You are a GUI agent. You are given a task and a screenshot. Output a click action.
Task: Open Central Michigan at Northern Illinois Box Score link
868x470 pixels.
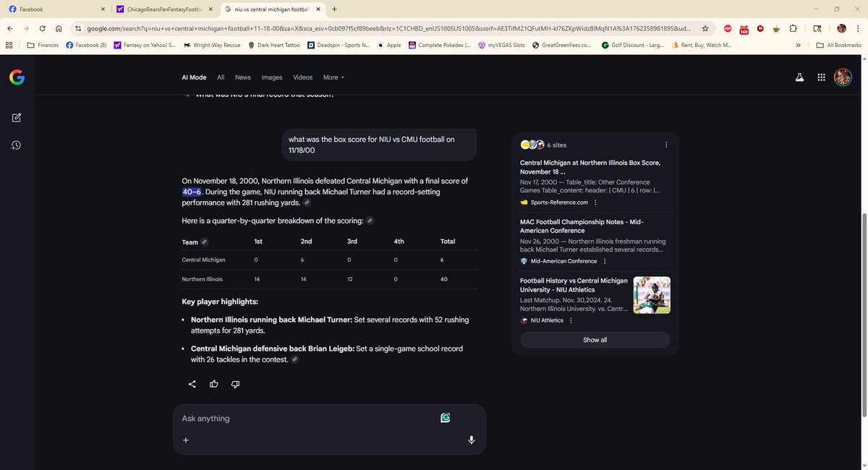coord(590,167)
